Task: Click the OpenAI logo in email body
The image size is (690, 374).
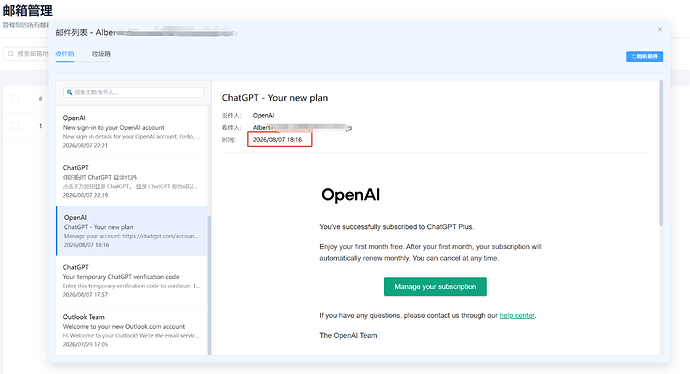Action: [x=350, y=195]
